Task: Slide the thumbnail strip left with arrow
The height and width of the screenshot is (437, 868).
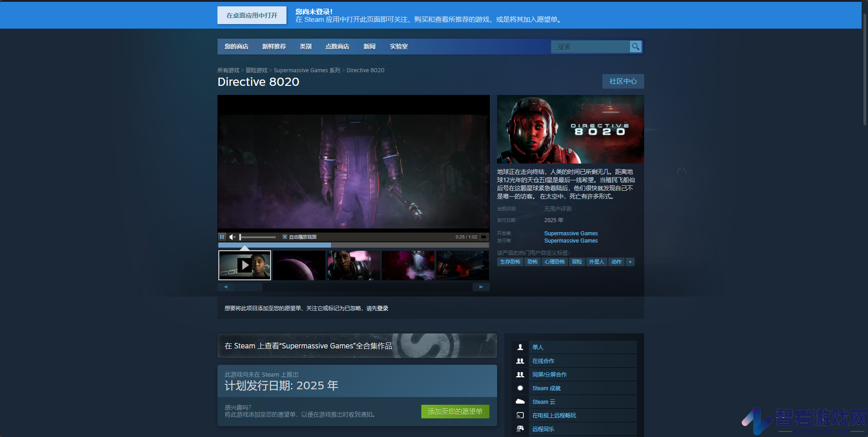Action: pyautogui.click(x=226, y=287)
